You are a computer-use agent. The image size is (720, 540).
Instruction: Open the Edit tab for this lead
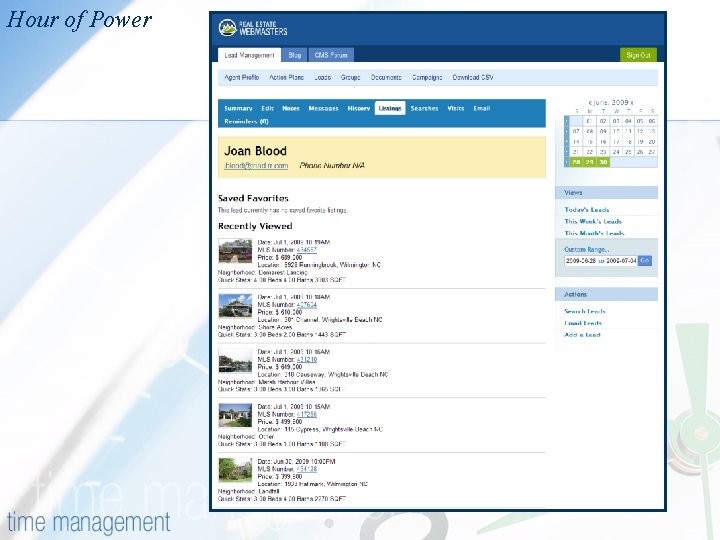pyautogui.click(x=267, y=108)
